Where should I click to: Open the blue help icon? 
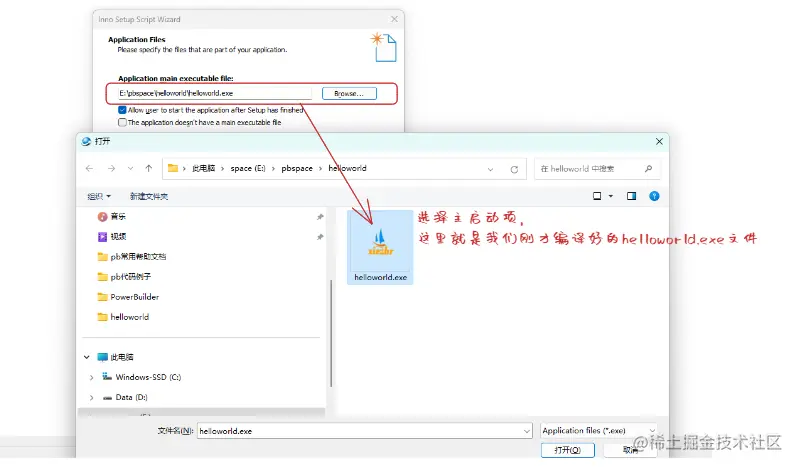coord(654,196)
